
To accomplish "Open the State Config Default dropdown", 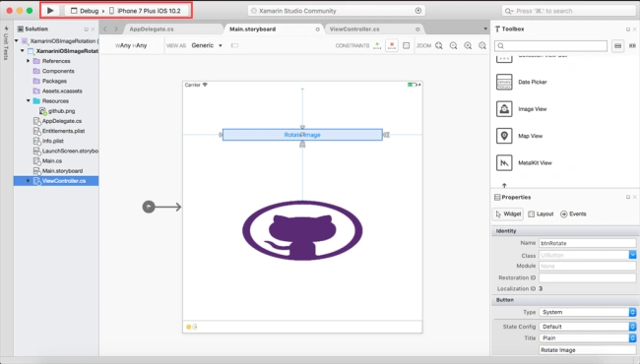I will click(588, 327).
